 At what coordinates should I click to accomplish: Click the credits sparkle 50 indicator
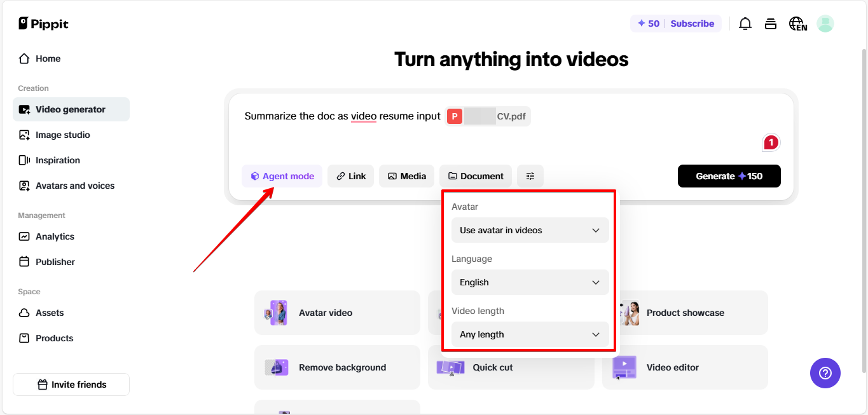pos(649,24)
